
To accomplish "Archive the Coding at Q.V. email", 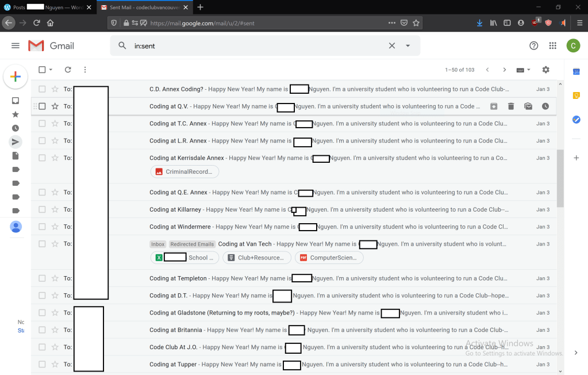I will [x=494, y=106].
